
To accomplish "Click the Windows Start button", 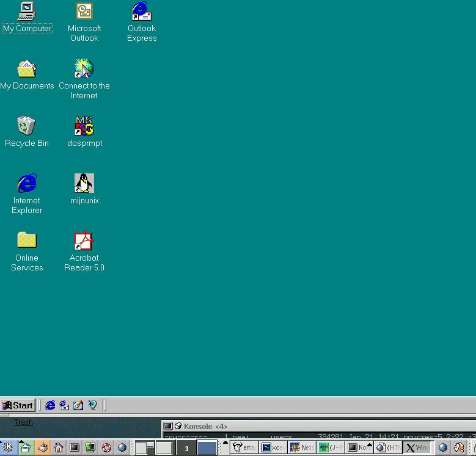I will 18,405.
